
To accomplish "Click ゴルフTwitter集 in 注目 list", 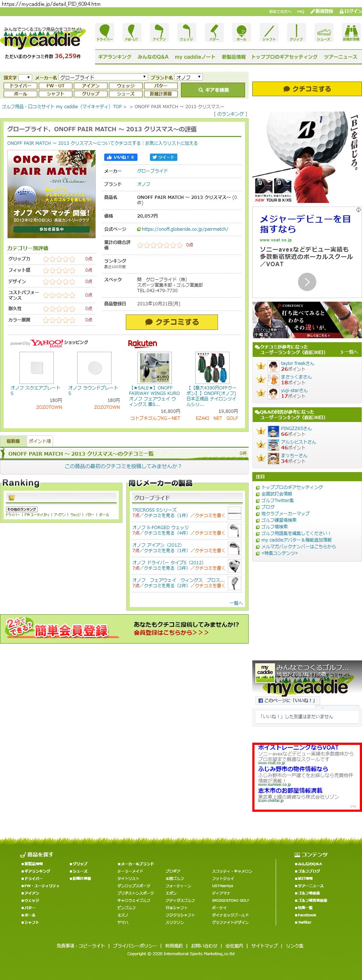I will click(277, 500).
